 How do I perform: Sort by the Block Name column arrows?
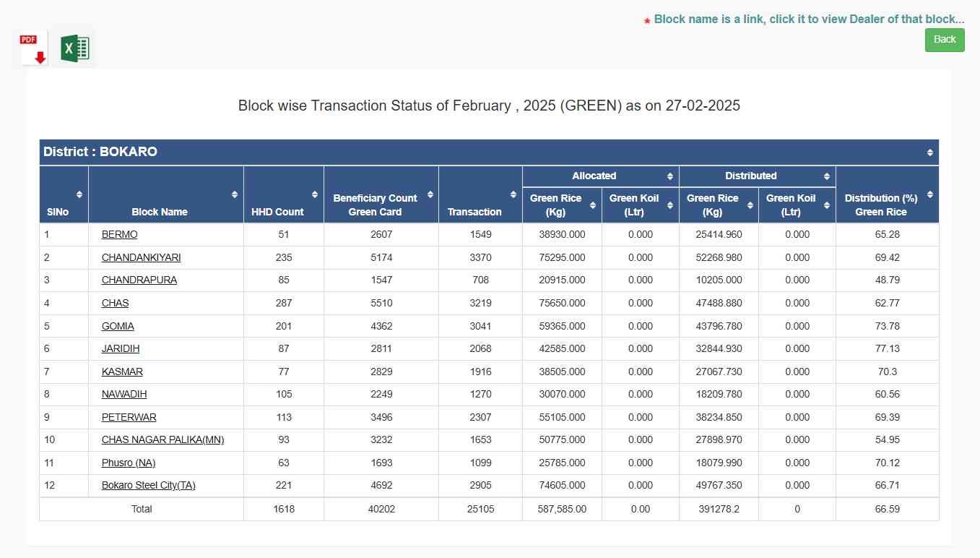235,194
